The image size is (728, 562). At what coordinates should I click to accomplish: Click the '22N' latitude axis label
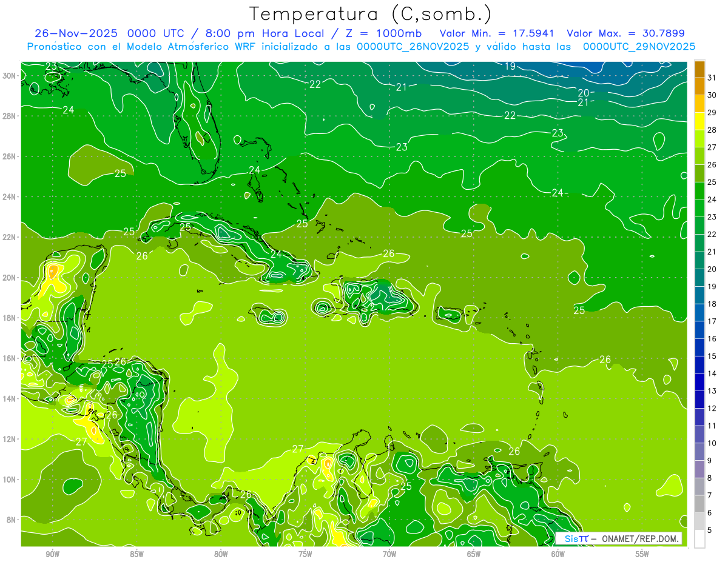pos(10,237)
